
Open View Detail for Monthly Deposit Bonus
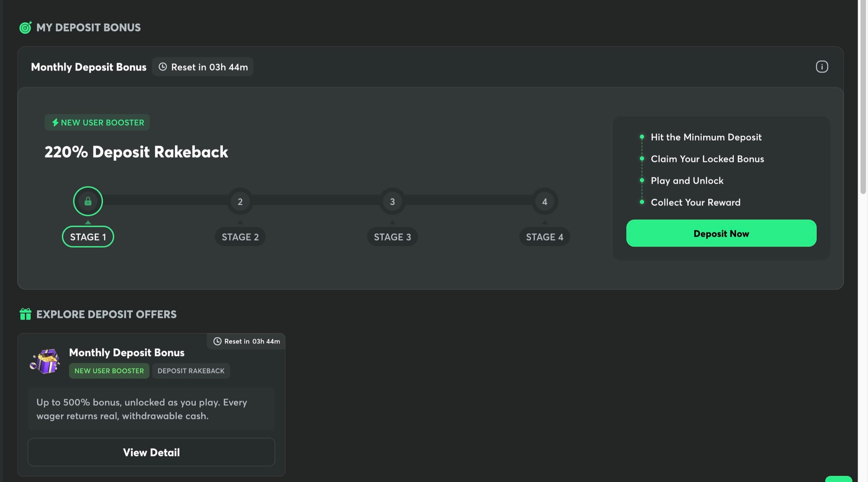coord(151,452)
